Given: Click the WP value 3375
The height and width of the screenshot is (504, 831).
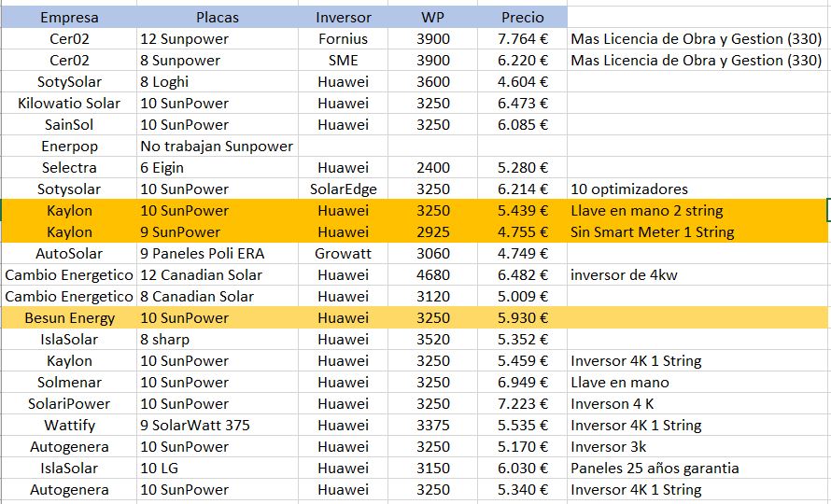Looking at the screenshot, I should pyautogui.click(x=432, y=425).
